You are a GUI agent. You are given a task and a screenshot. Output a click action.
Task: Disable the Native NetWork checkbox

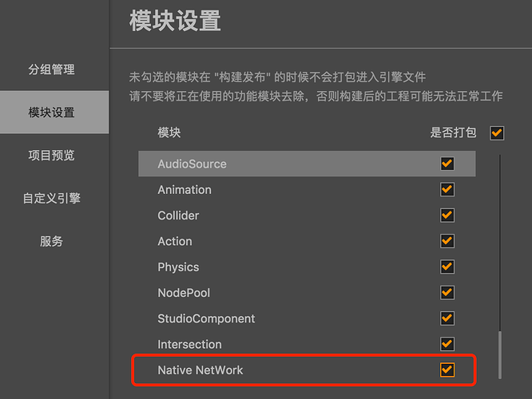[447, 369]
